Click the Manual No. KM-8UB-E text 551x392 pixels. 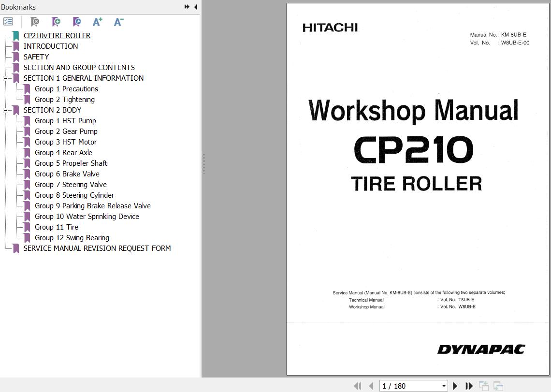pos(498,35)
